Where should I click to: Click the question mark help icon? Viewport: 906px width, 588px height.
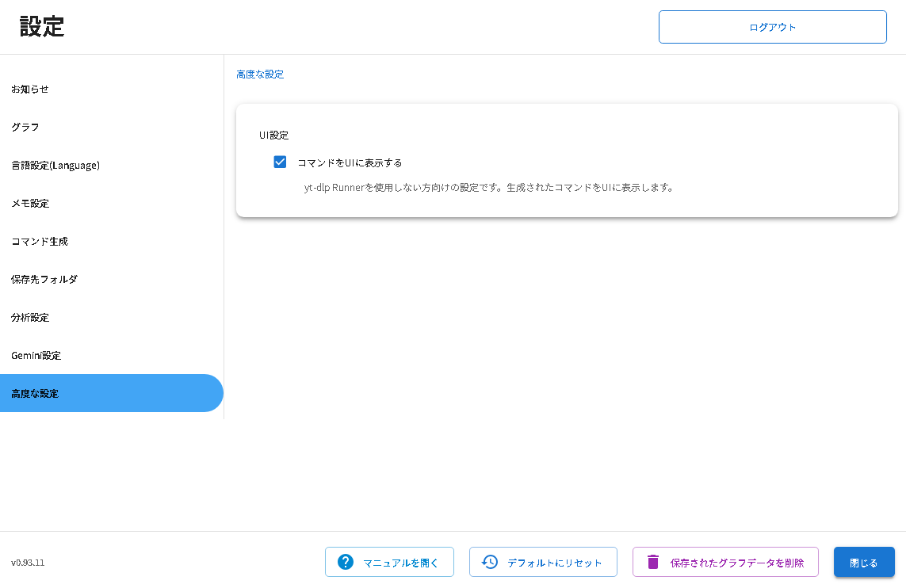(x=345, y=561)
